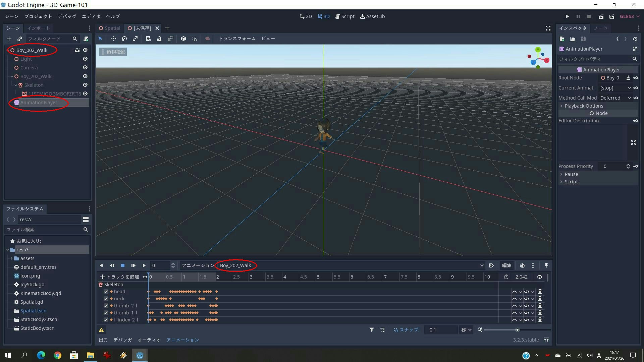644x362 pixels.
Task: Click the snap value input field
Action: pyautogui.click(x=441, y=329)
